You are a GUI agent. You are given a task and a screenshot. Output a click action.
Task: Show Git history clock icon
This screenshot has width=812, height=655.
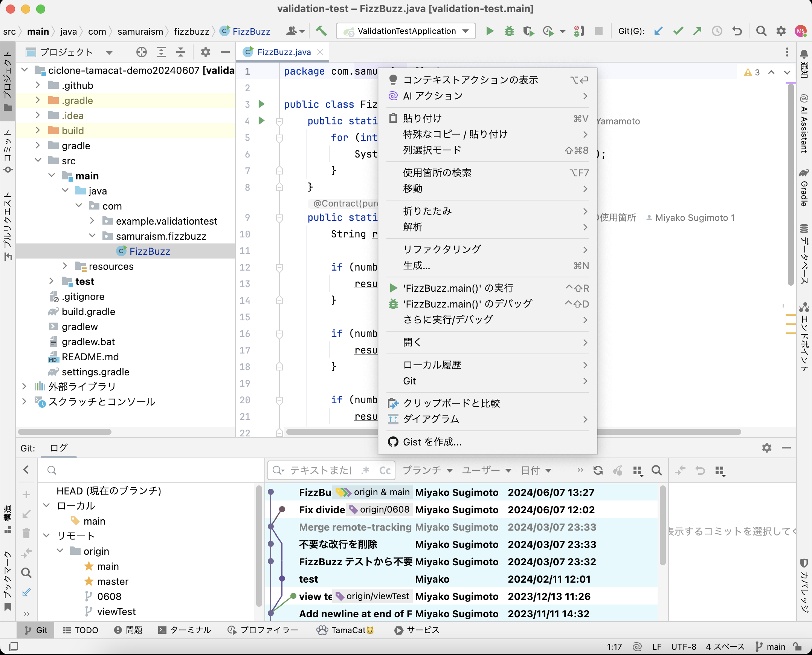click(717, 31)
